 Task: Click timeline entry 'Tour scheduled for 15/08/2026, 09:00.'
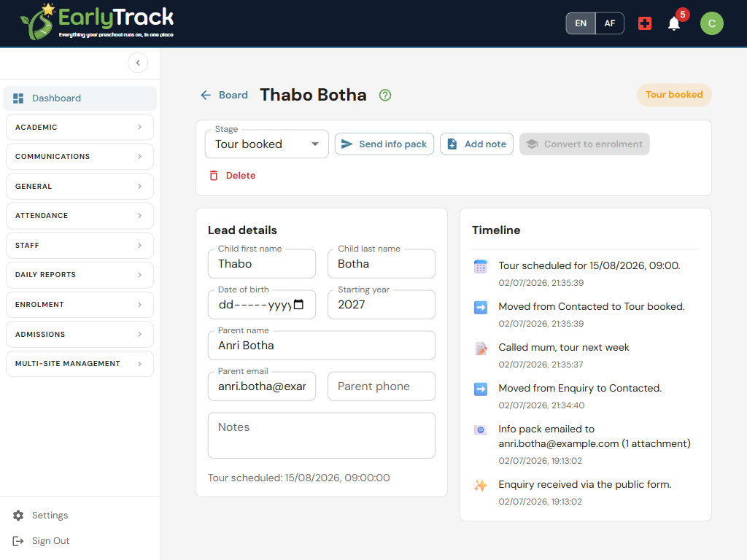tap(589, 265)
